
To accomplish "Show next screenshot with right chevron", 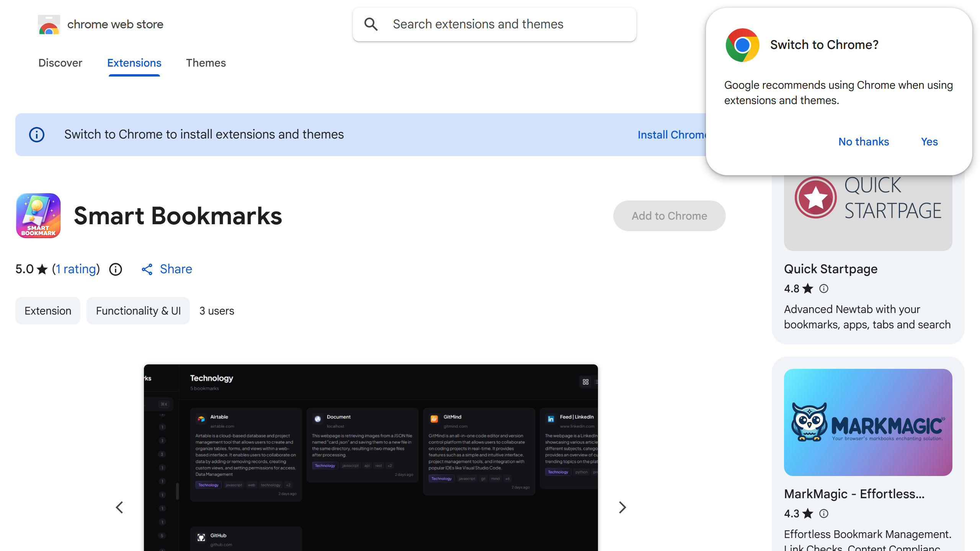I will click(622, 507).
